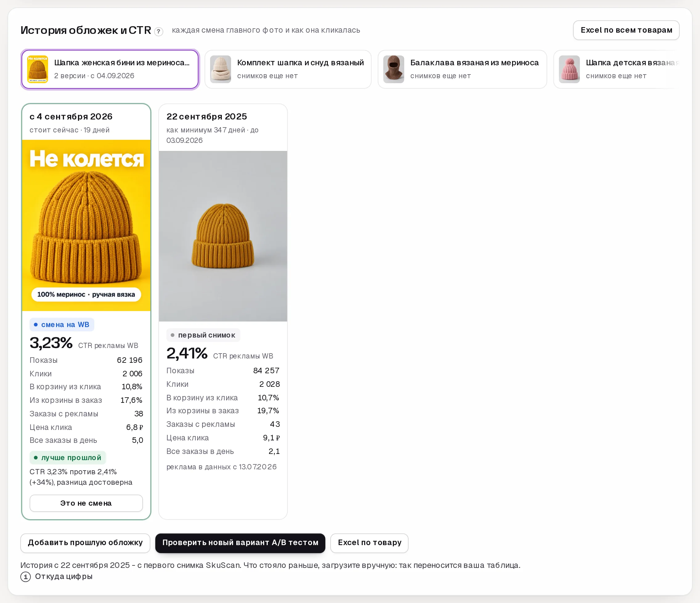Select Шапка детская вязаная product tab
The width and height of the screenshot is (700, 603).
click(x=617, y=69)
